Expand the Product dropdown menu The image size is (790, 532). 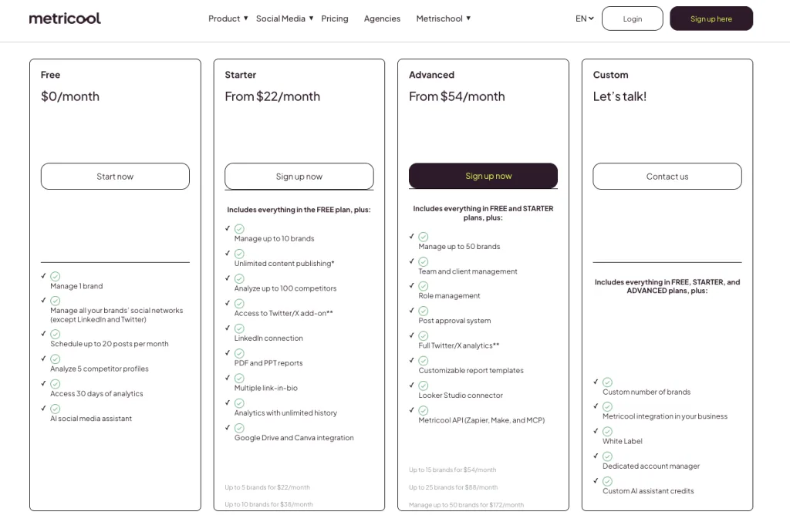pos(228,19)
